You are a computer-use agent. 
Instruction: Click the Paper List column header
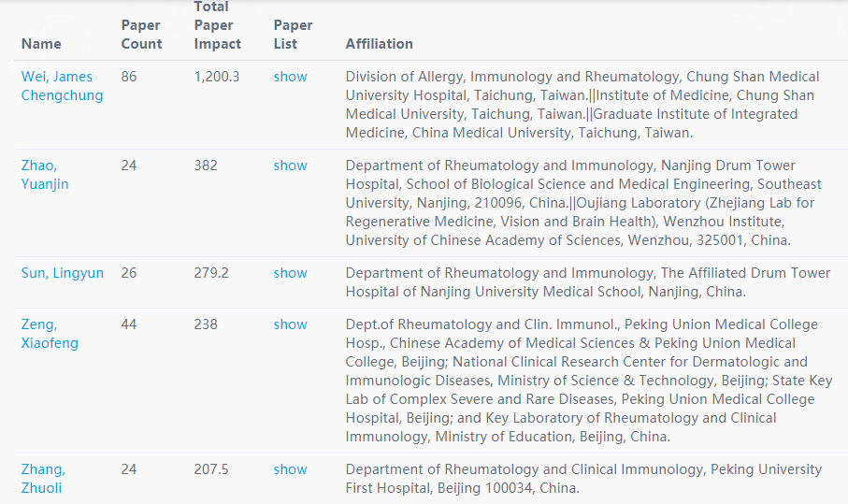point(294,35)
